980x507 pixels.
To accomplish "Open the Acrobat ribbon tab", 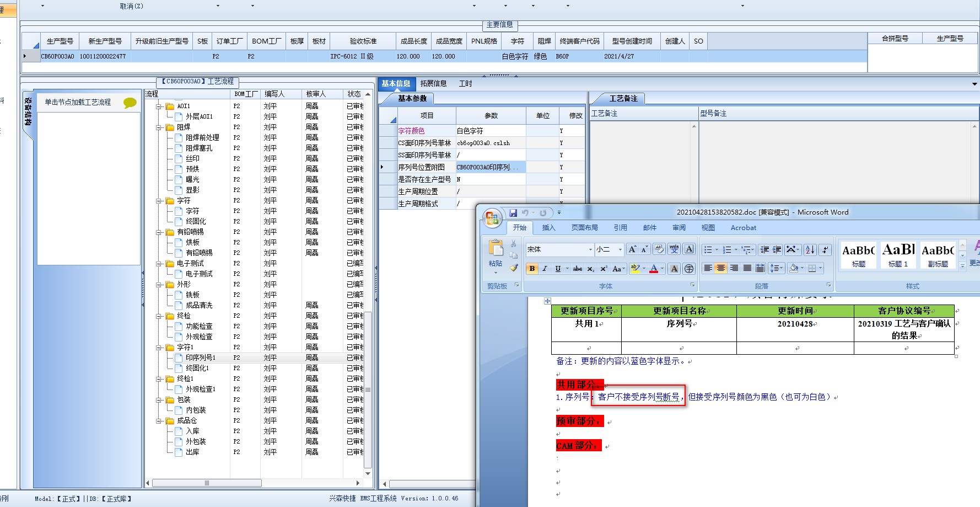I will [x=743, y=228].
